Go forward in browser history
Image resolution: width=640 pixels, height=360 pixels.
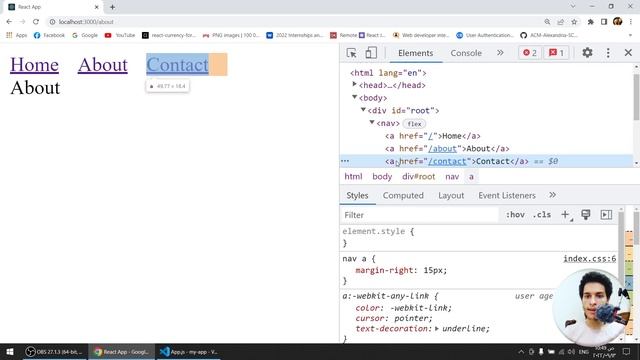[22, 22]
